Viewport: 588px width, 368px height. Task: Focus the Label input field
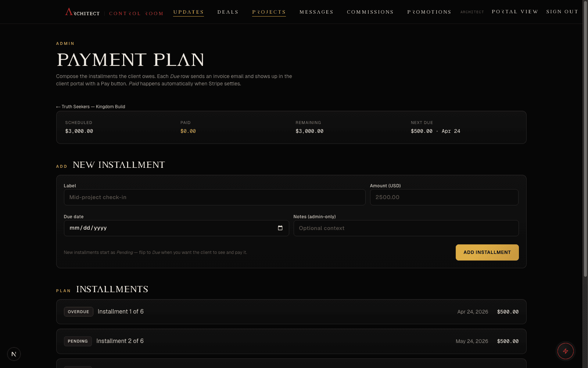[215, 197]
